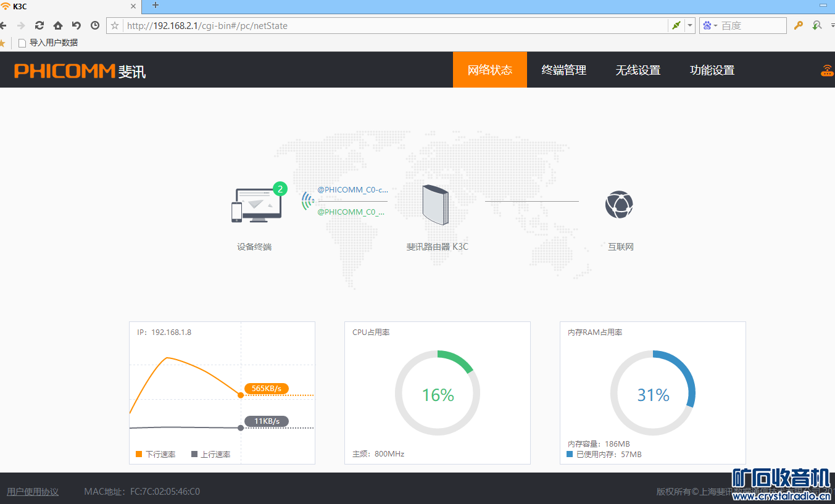Click the orange router icon in header
This screenshot has height=504, width=835.
click(827, 70)
